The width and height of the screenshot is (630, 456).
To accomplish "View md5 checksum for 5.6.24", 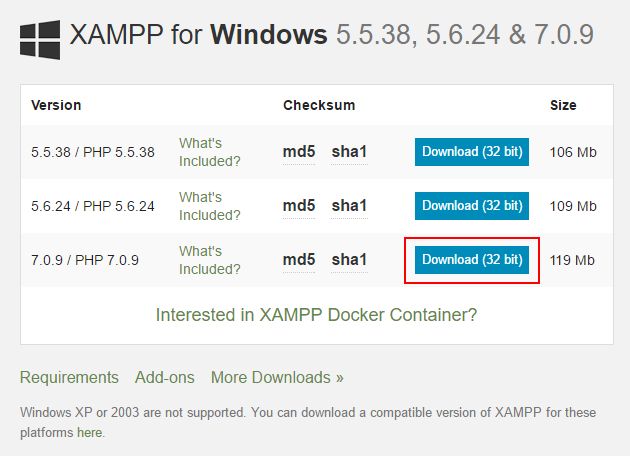I will tap(299, 206).
